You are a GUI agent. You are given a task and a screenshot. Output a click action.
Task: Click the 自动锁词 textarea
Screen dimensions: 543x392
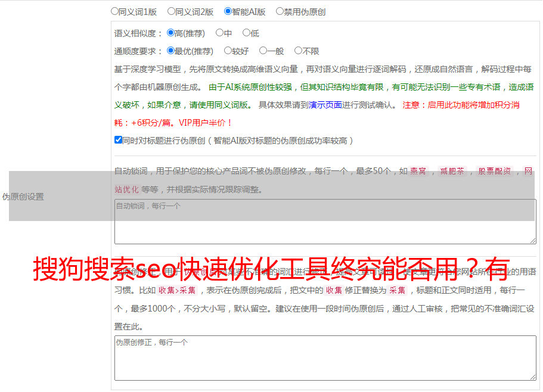pos(325,222)
